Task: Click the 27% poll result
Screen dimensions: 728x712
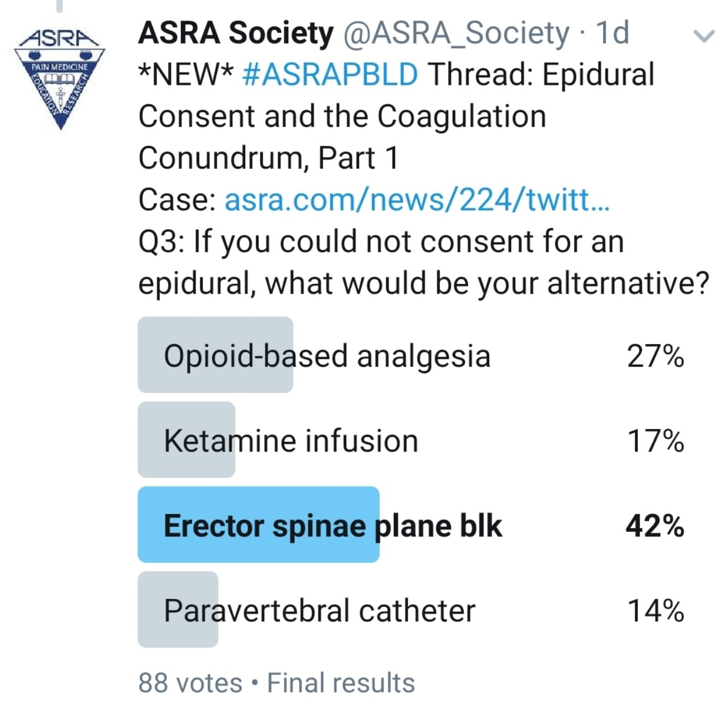Action: click(x=655, y=356)
